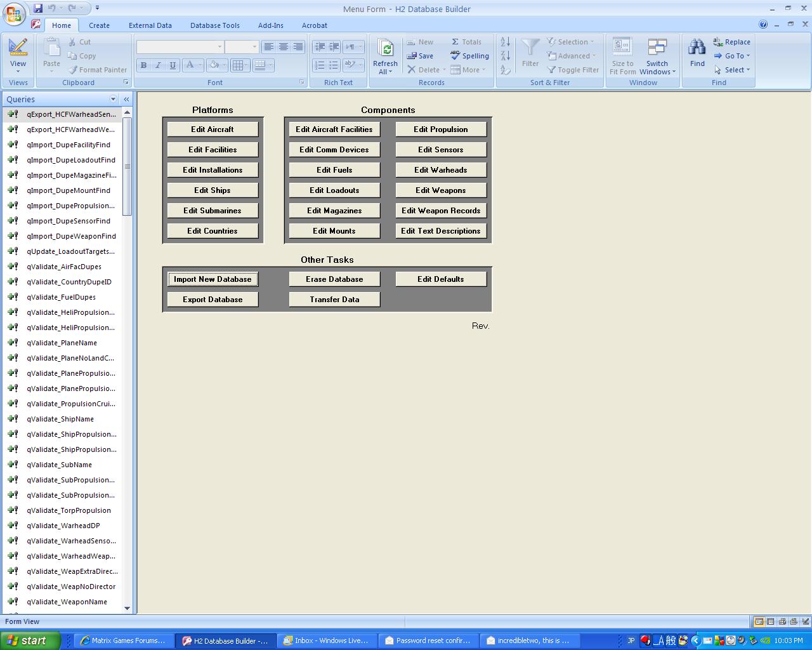Run the Spelling check

pos(469,56)
